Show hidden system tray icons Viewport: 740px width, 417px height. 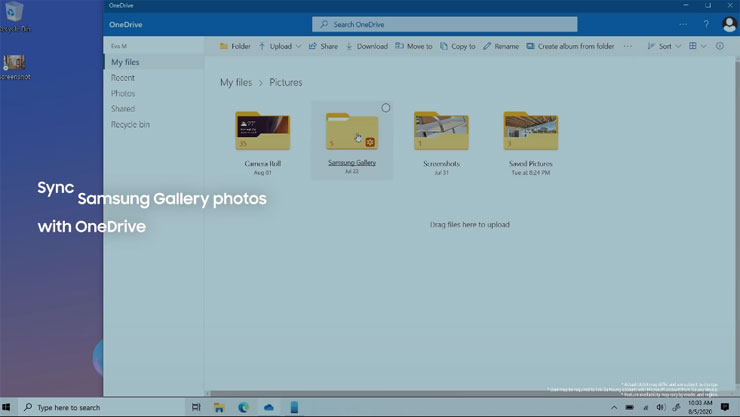614,408
